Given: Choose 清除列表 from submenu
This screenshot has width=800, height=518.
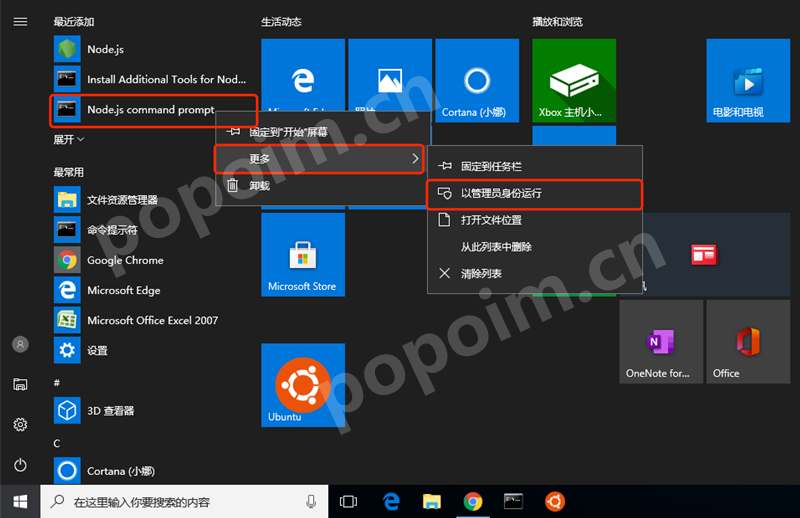Looking at the screenshot, I should point(535,274).
